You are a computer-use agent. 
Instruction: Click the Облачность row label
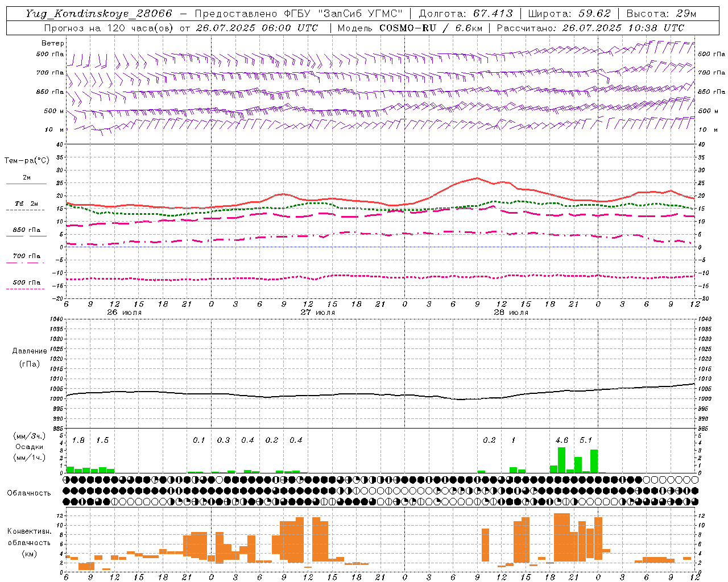29,493
